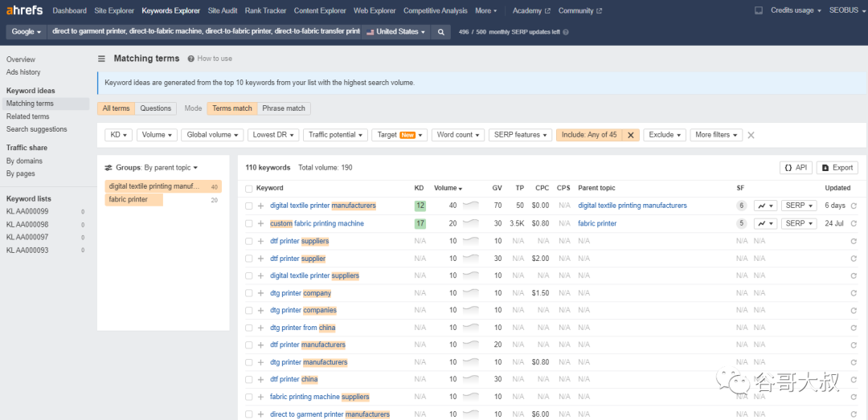Image resolution: width=868 pixels, height=420 pixels.
Task: Open the fabric printer parent topic link
Action: (597, 223)
